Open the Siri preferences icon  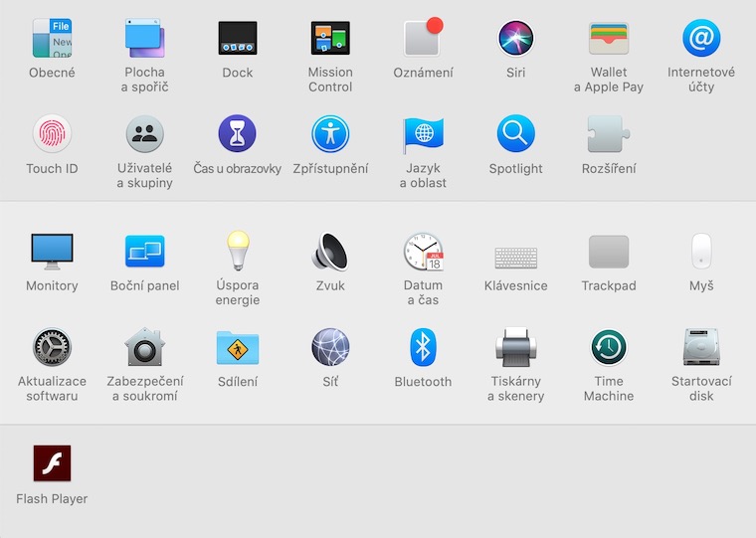pos(516,38)
